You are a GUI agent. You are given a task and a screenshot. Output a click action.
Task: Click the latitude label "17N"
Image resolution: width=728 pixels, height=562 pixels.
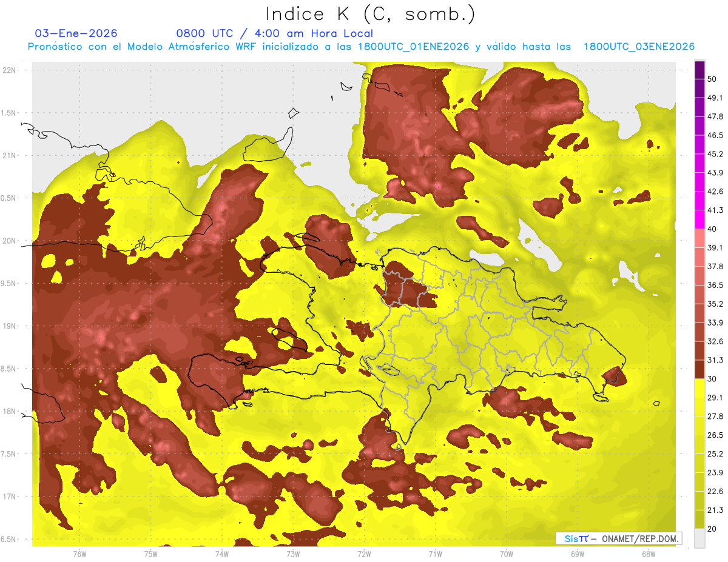click(x=10, y=497)
